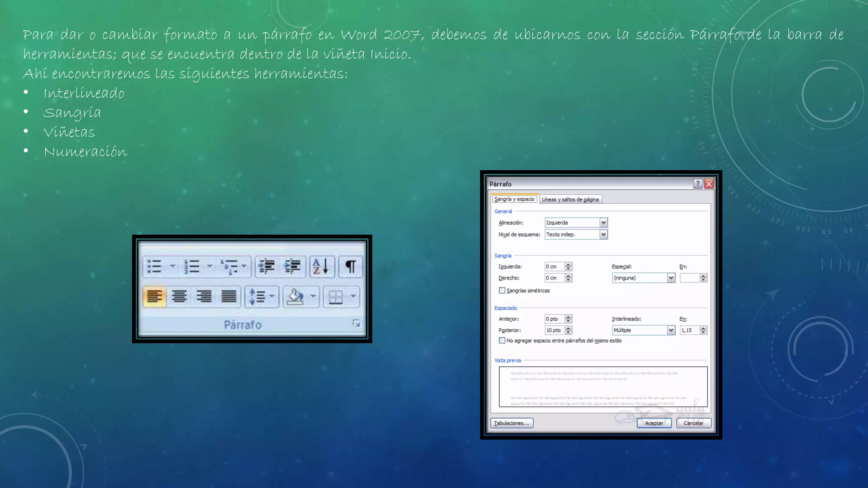Click the Sort A-Z icon

(x=321, y=266)
